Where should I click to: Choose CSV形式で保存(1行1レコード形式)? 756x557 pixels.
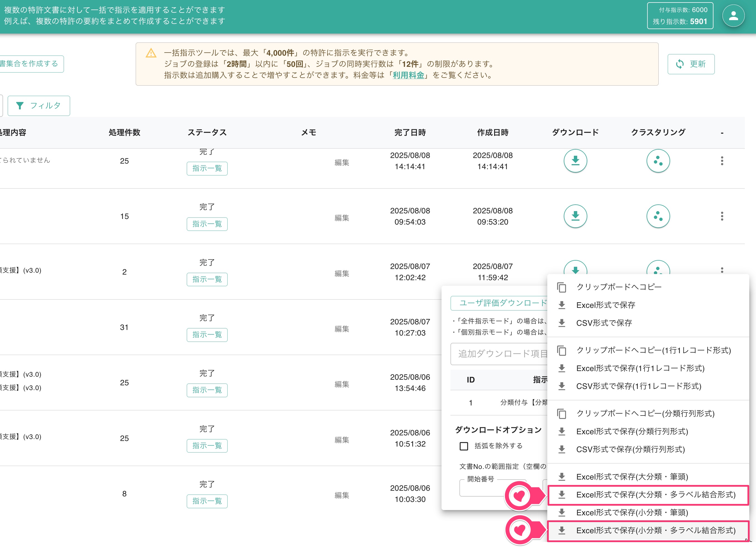[648, 386]
